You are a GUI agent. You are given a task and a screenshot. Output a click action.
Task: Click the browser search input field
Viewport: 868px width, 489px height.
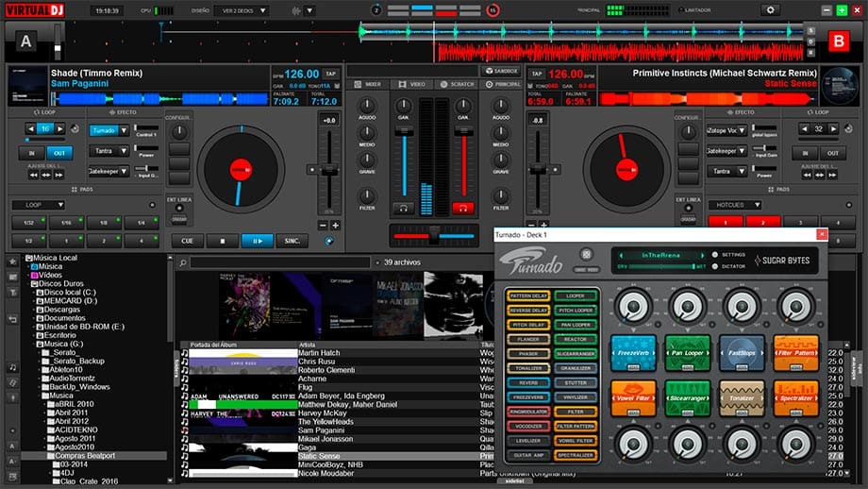click(x=280, y=262)
